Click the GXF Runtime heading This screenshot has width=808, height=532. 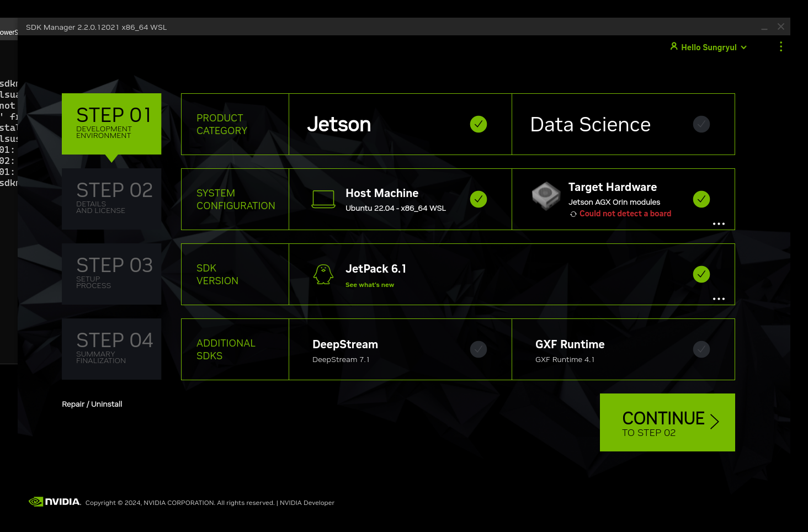(570, 344)
